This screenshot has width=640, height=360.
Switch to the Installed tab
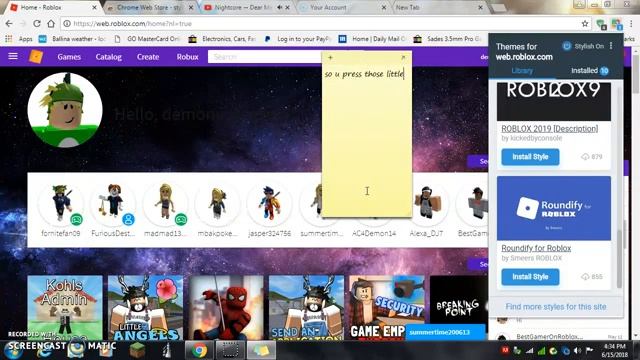click(589, 71)
